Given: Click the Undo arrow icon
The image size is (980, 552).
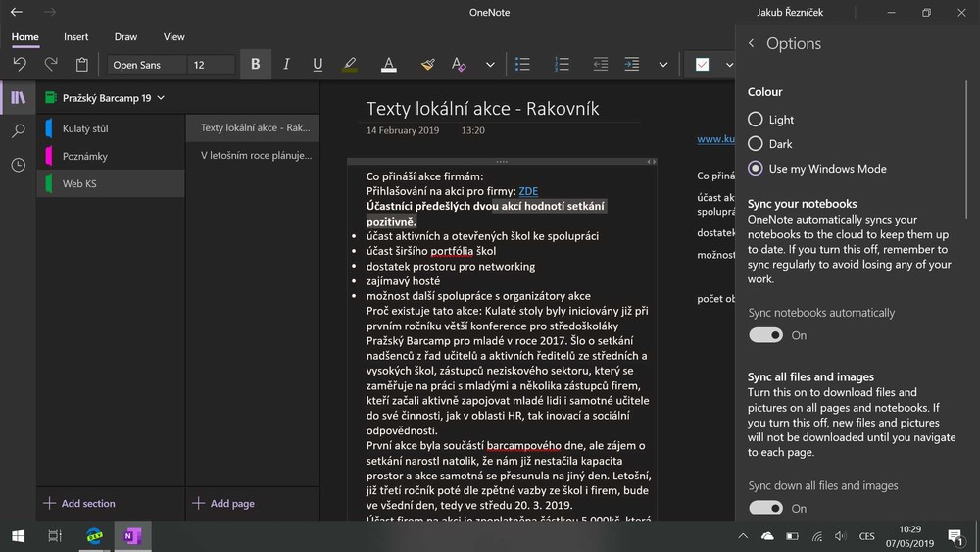Looking at the screenshot, I should point(20,65).
